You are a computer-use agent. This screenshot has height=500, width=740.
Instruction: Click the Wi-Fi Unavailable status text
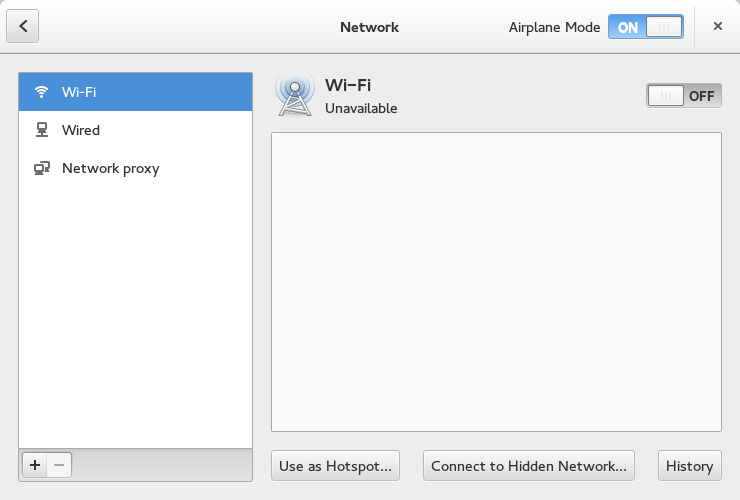point(361,108)
